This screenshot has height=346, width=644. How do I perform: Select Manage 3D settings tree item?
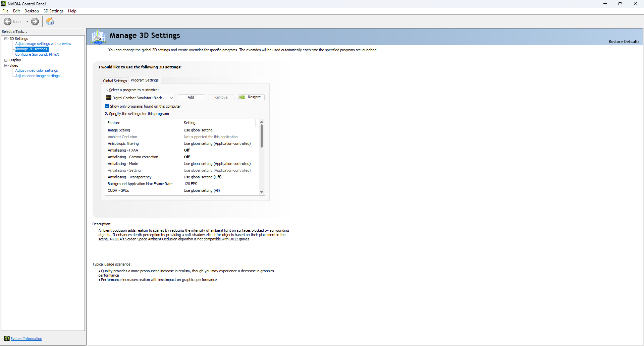32,49
